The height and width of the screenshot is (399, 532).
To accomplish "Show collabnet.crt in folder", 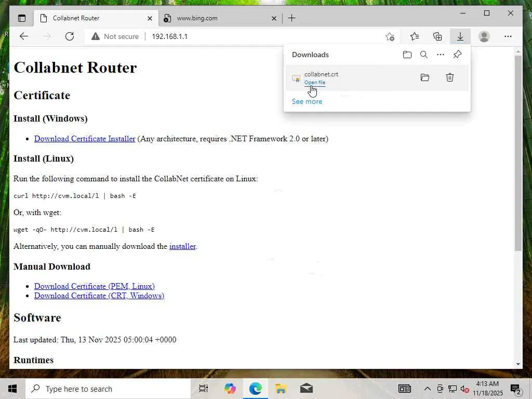I will point(425,78).
